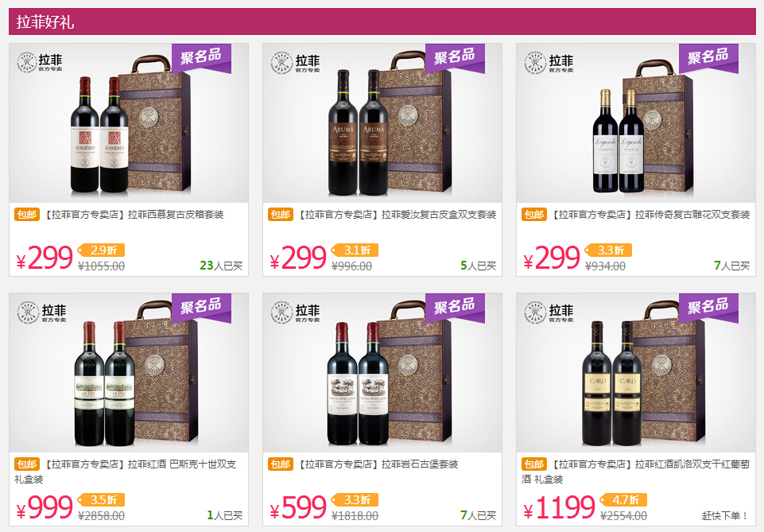Click the 拉菲 brand logo on the Aruma card
Image resolution: width=764 pixels, height=532 pixels.
click(295, 63)
